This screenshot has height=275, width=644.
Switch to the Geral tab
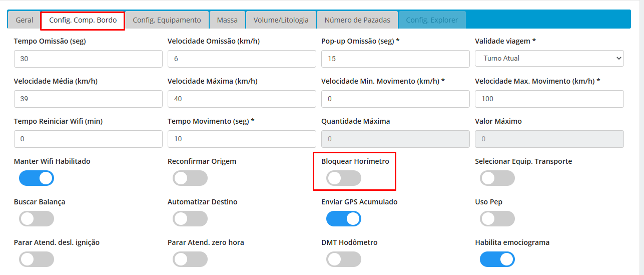[25, 20]
